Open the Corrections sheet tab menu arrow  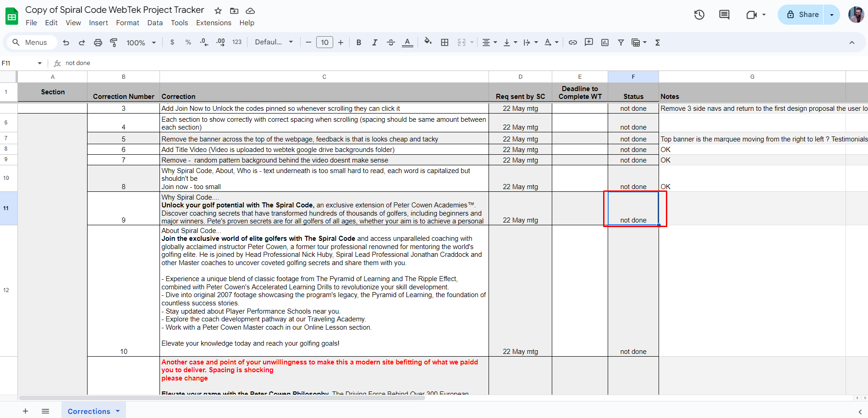point(118,411)
